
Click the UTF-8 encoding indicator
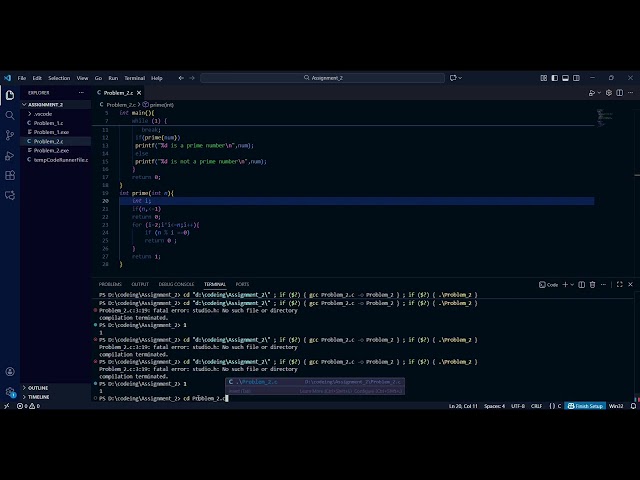coord(518,406)
